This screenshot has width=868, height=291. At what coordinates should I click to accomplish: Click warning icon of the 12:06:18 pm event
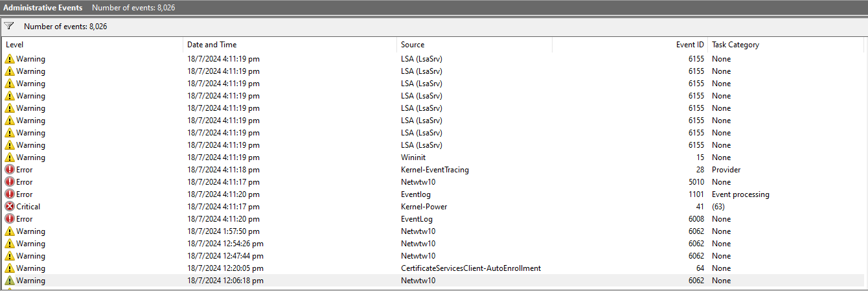coord(10,281)
